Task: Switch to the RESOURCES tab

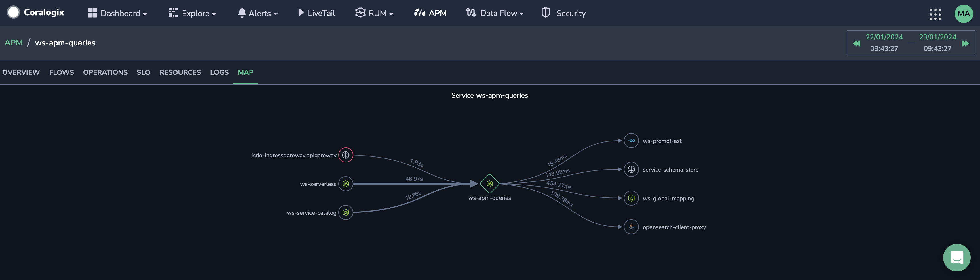Action: click(x=180, y=72)
